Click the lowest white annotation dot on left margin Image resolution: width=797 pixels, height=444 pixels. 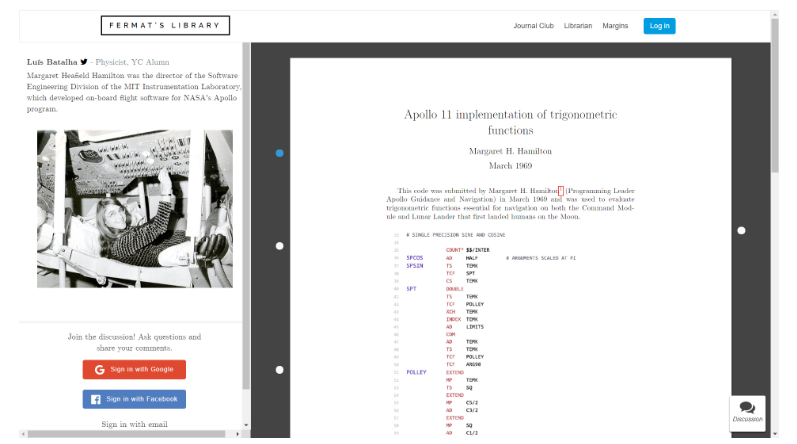[x=279, y=370]
